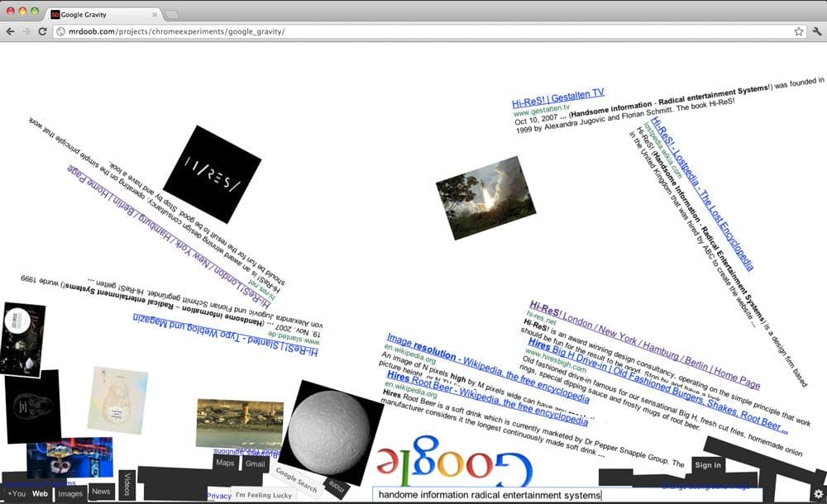Open the Gmail navigation item
Viewport: 827px width, 504px height.
tap(255, 464)
